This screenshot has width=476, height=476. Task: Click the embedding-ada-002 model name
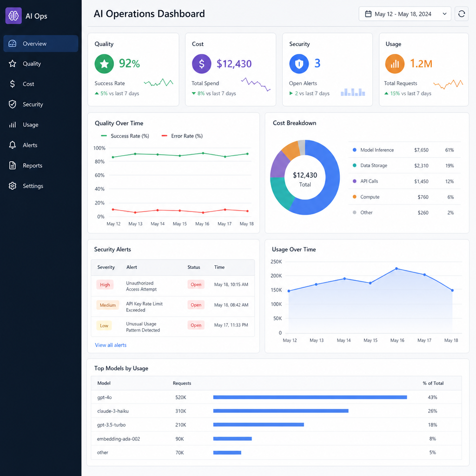[x=119, y=439]
